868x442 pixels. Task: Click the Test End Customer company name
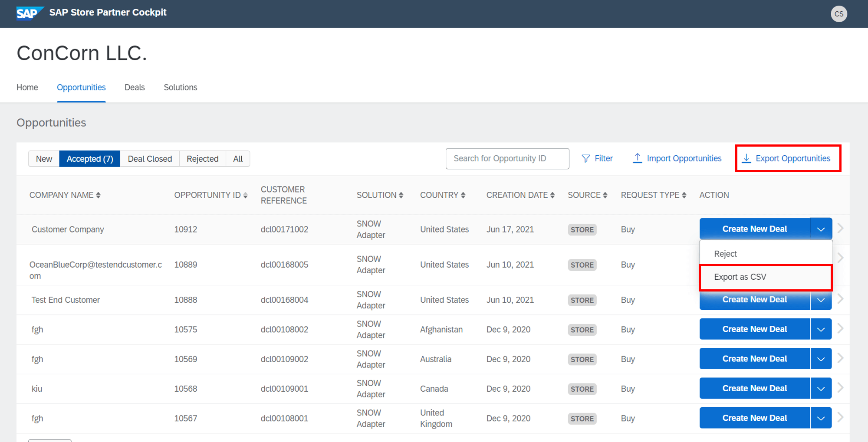pyautogui.click(x=66, y=300)
